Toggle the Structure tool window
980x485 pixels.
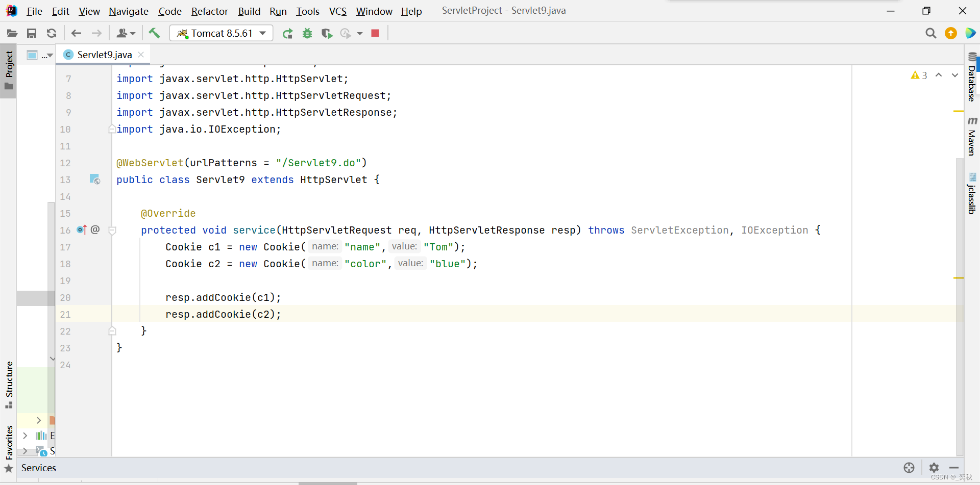9,385
